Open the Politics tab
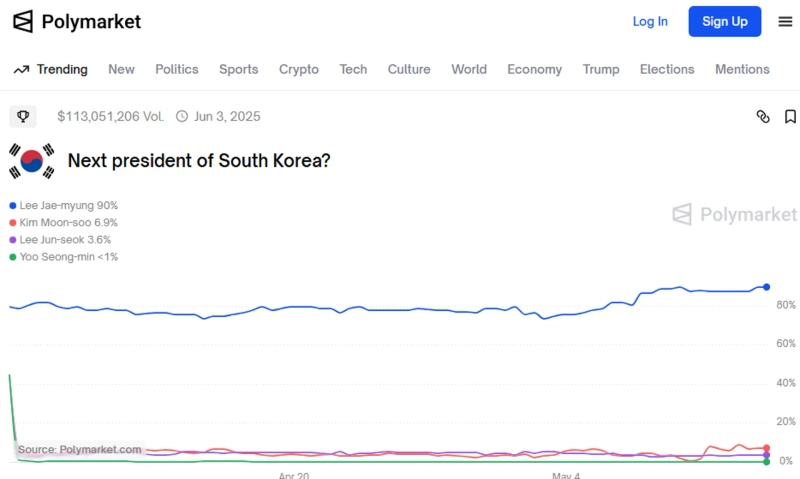The height and width of the screenshot is (479, 800). click(x=177, y=70)
